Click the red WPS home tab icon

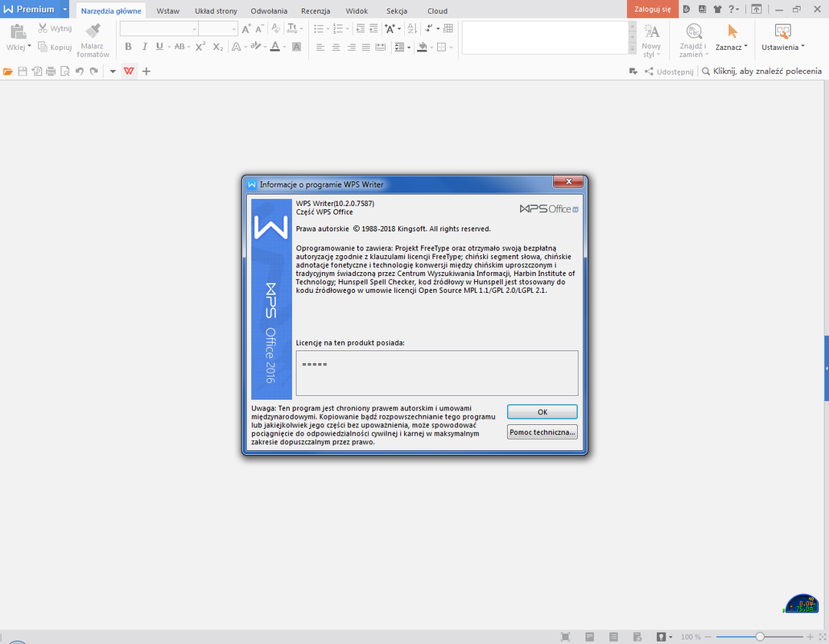coord(129,71)
